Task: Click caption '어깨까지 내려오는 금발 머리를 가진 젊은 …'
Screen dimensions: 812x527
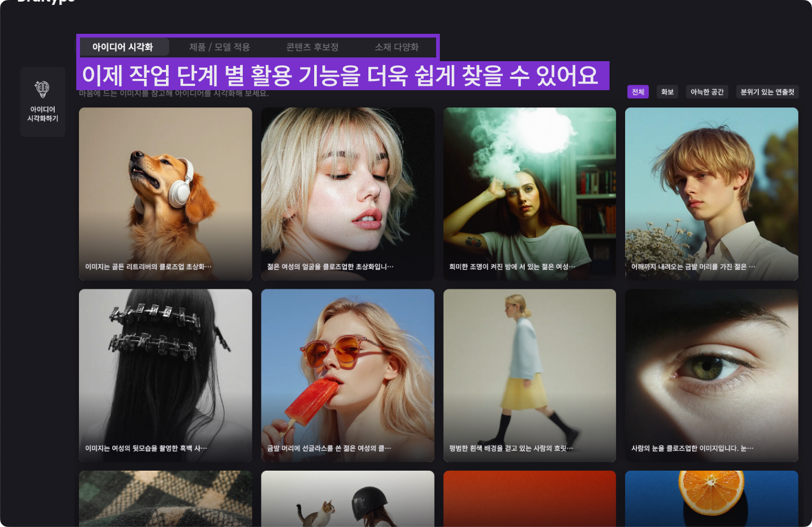Action: click(x=693, y=267)
